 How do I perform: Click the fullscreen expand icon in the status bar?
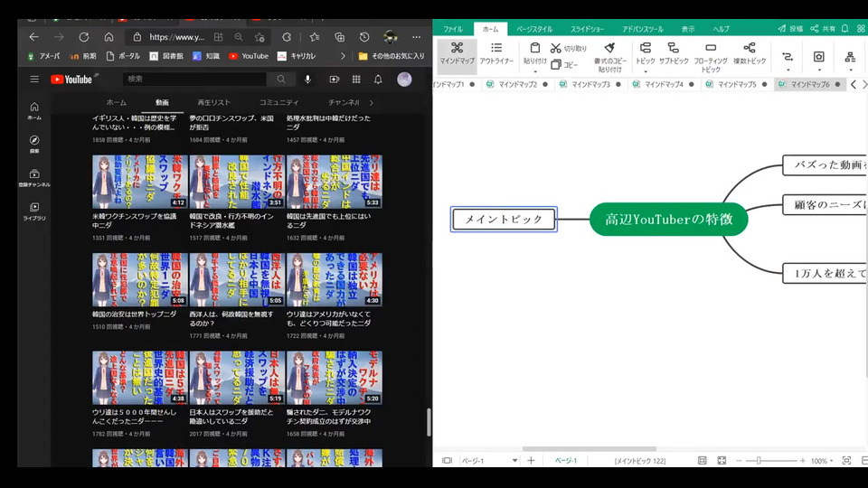[x=722, y=460]
